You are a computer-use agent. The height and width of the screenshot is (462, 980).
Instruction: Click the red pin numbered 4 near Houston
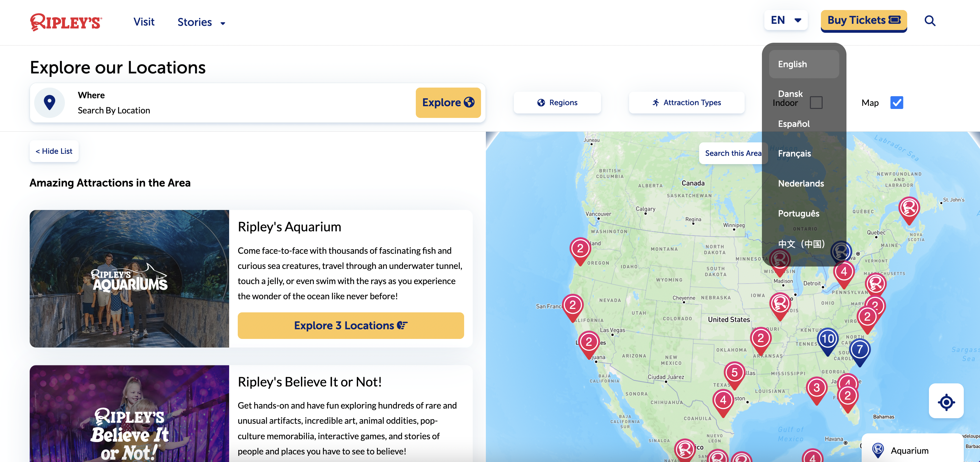(x=723, y=403)
